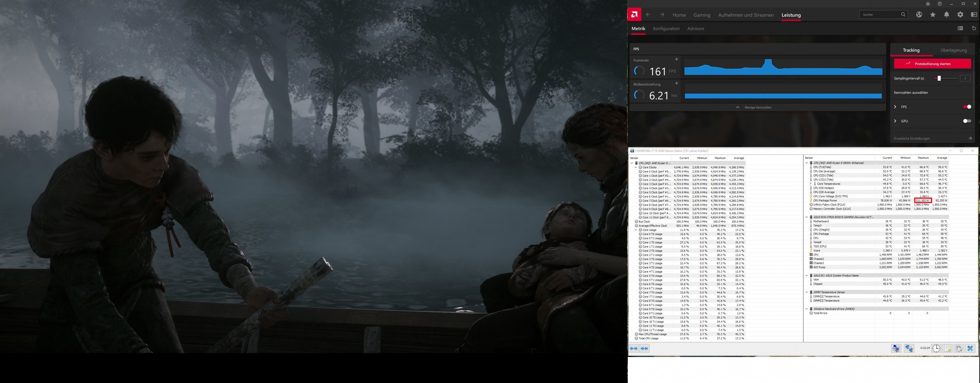Image resolution: width=980 pixels, height=383 pixels.
Task: Click the Samplingintervall slider handle
Action: [939, 78]
